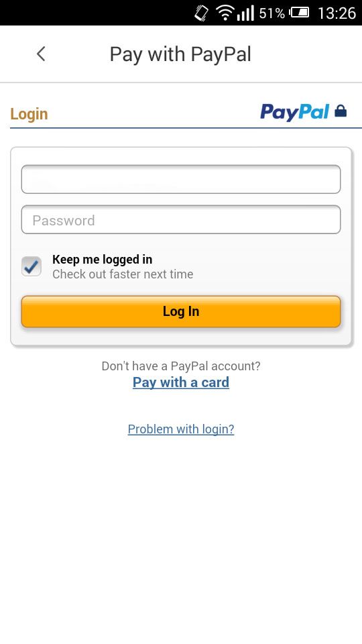Tap the 51% battery percentage
This screenshot has width=362, height=644.
click(271, 13)
